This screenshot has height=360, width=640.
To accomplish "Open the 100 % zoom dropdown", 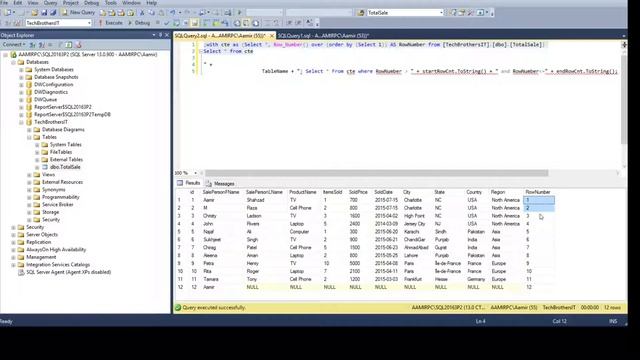I will pyautogui.click(x=196, y=173).
